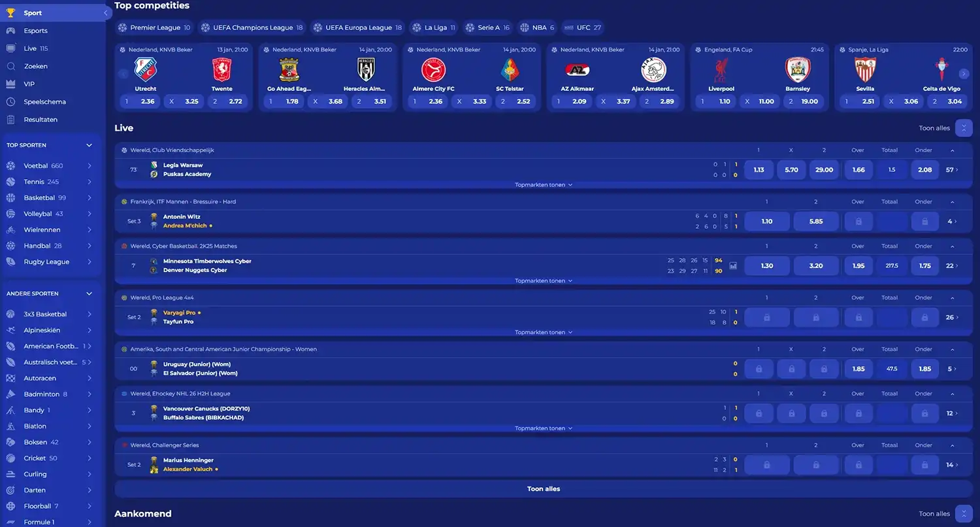Expand the Volleybal submenu chevron
The image size is (980, 527).
coord(90,214)
